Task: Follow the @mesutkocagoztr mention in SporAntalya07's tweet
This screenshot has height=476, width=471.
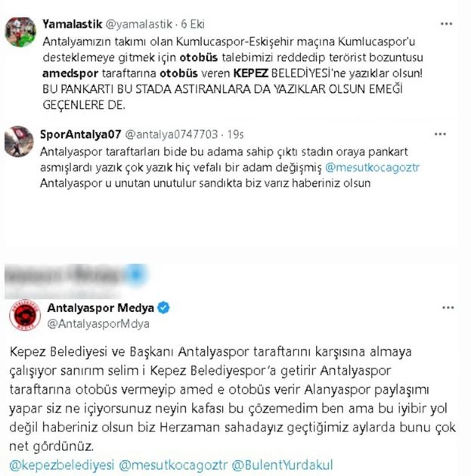Action: [372, 168]
